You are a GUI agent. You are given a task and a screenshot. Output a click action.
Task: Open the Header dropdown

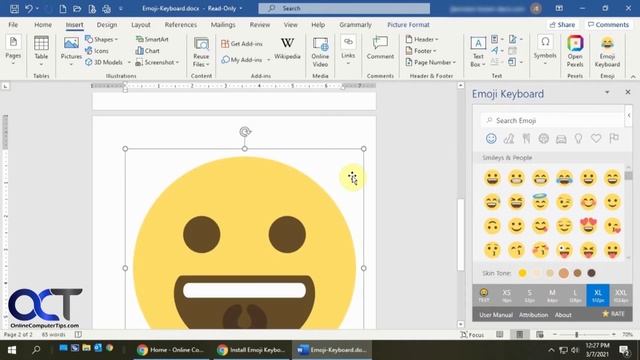pos(422,39)
